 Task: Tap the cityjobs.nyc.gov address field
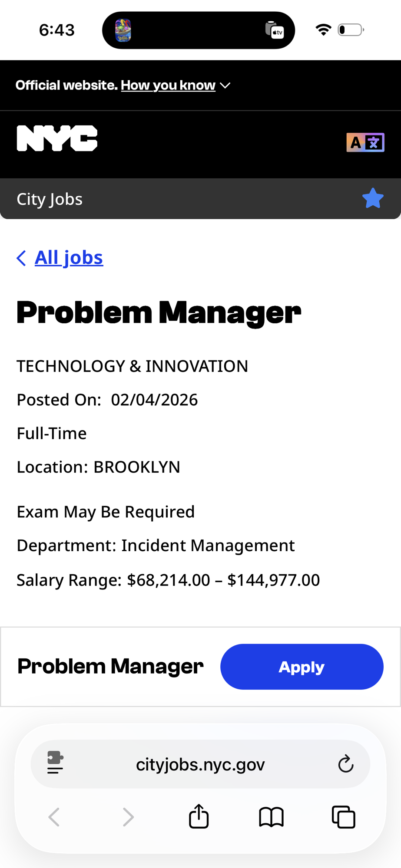(x=200, y=764)
